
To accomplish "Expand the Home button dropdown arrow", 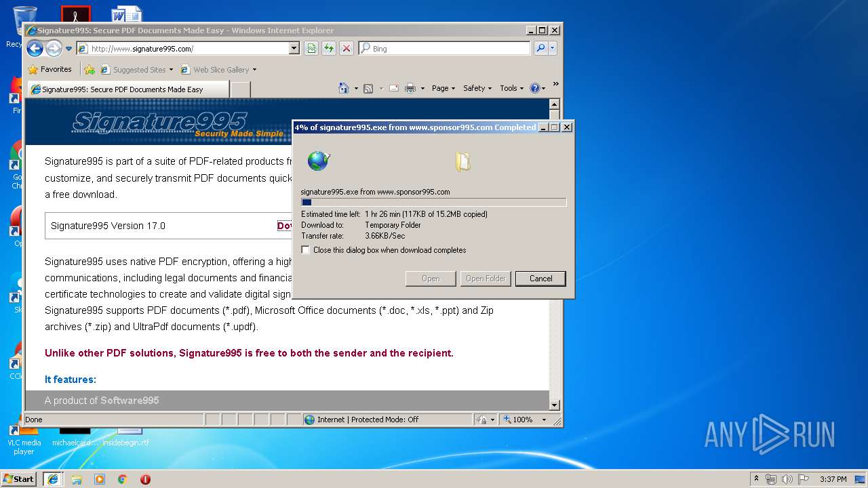I will [356, 88].
